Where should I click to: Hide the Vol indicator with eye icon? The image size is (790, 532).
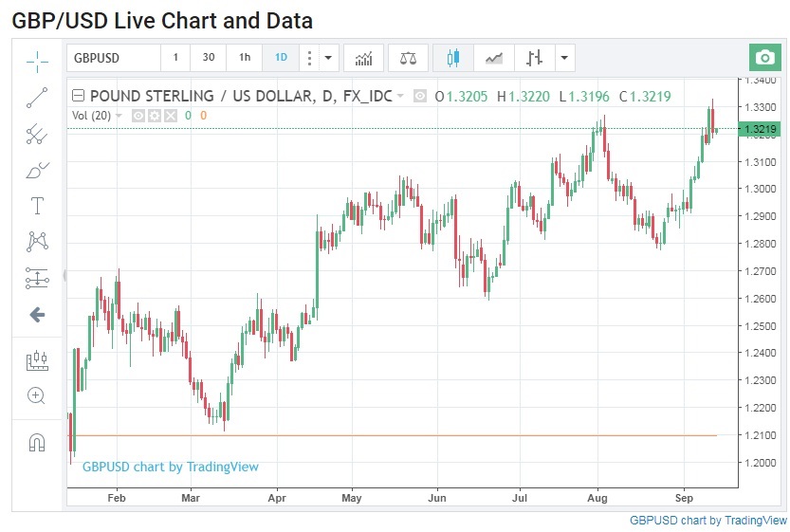(138, 116)
